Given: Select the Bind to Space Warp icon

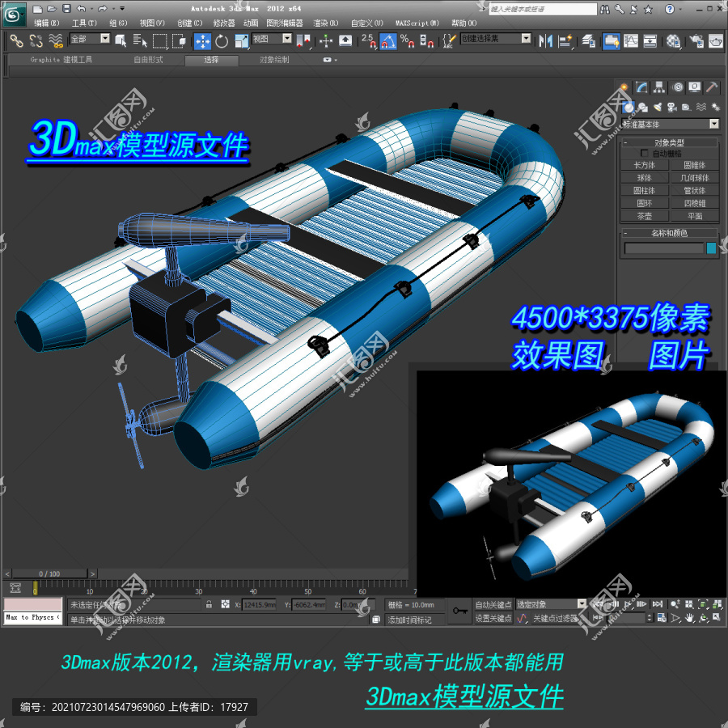Looking at the screenshot, I should [56, 41].
